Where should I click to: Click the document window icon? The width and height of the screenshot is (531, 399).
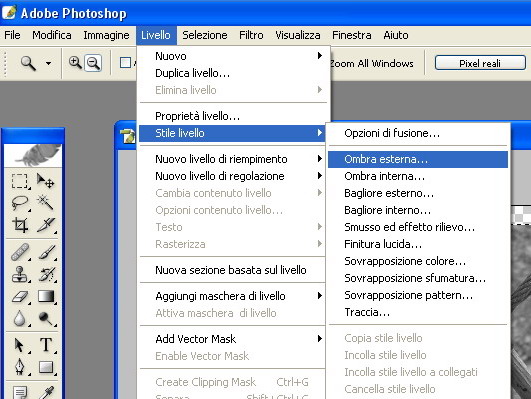point(128,136)
